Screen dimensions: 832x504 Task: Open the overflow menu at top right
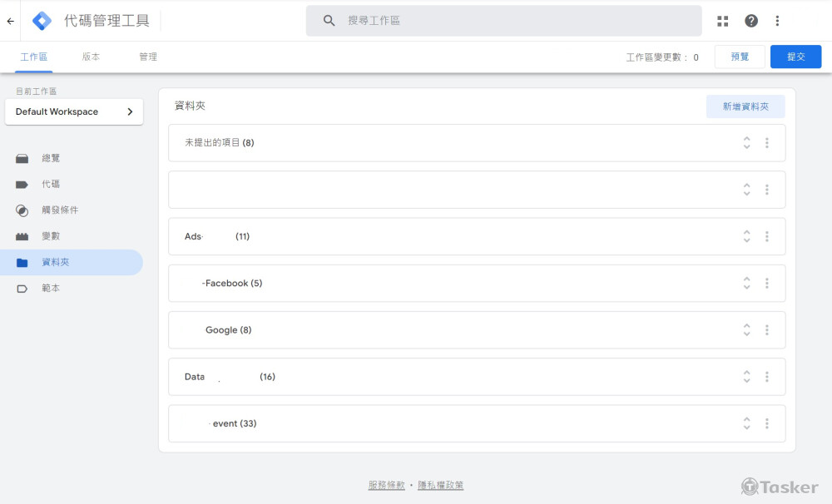[x=777, y=21]
